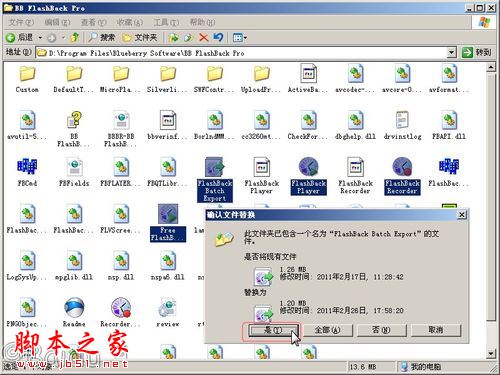Select the FlashBack Recorder config file icon

pos(355,167)
